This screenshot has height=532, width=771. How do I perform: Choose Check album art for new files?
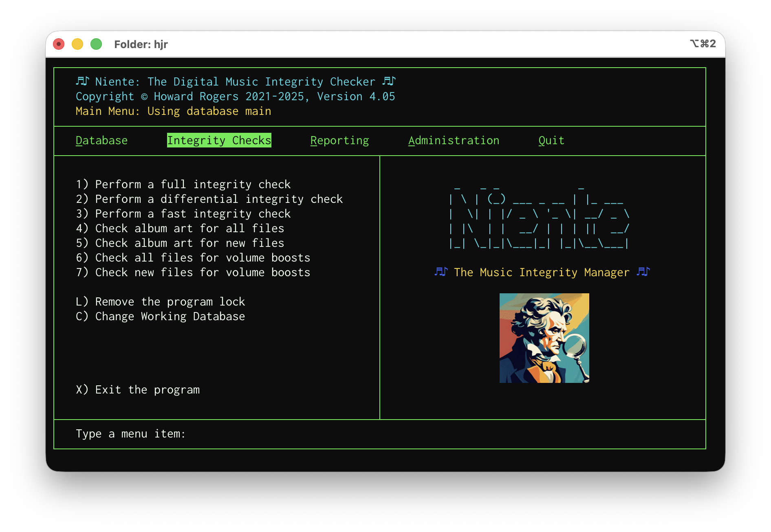coord(180,243)
